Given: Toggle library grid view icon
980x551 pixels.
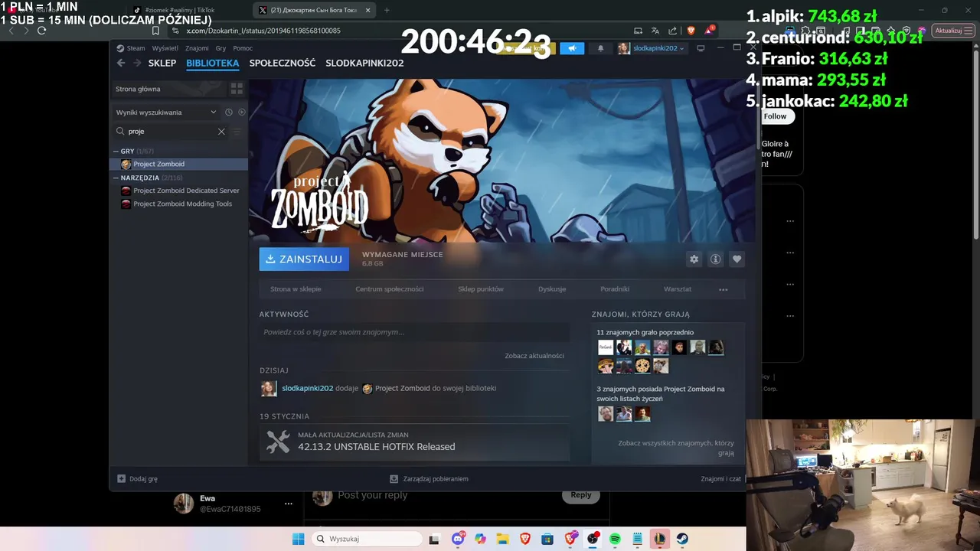Looking at the screenshot, I should 237,89.
